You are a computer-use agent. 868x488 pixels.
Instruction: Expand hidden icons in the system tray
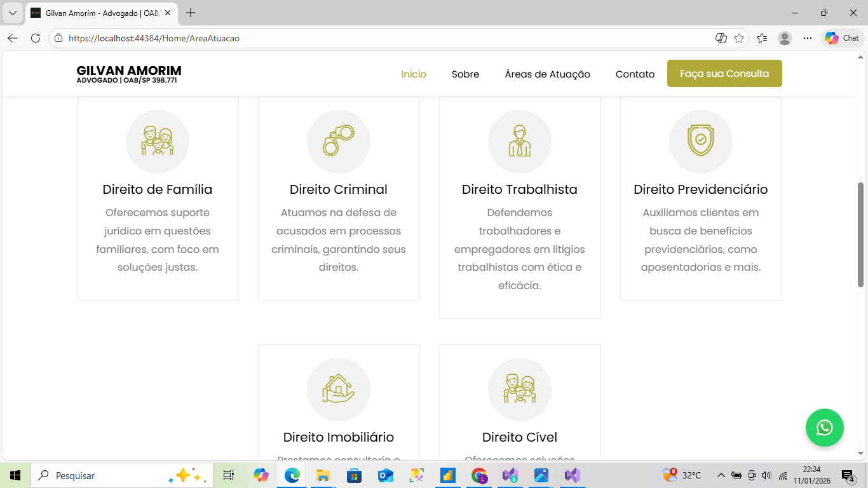721,475
